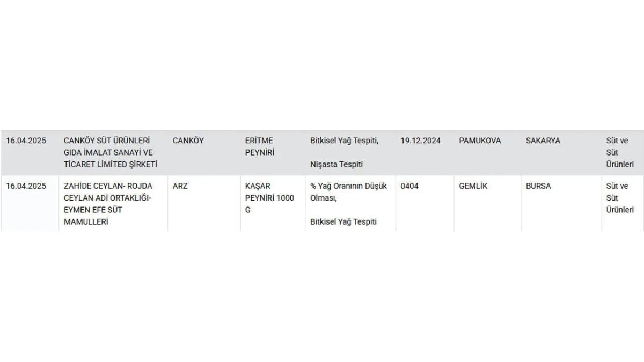Select the 19.12.2024 date cell
The height and width of the screenshot is (362, 644).
click(x=420, y=141)
